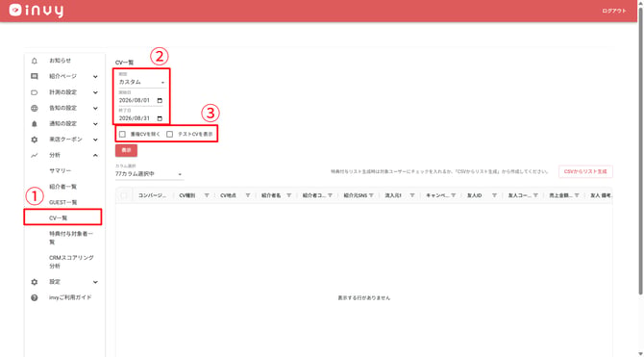Click the filter icon on CV種別 column

pos(207,195)
